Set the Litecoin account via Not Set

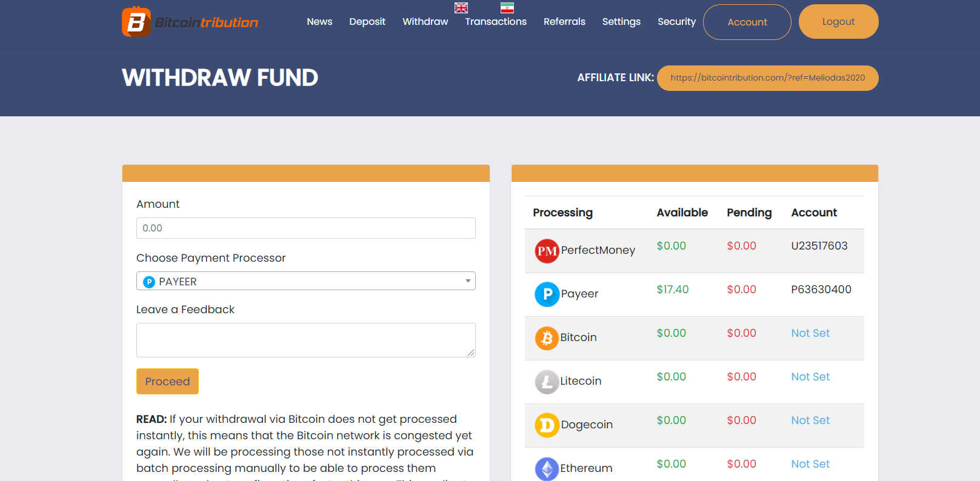810,377
